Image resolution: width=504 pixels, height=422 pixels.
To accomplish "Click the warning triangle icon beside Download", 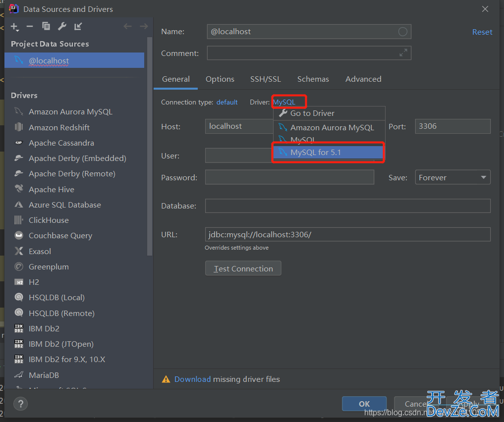I will click(x=166, y=379).
